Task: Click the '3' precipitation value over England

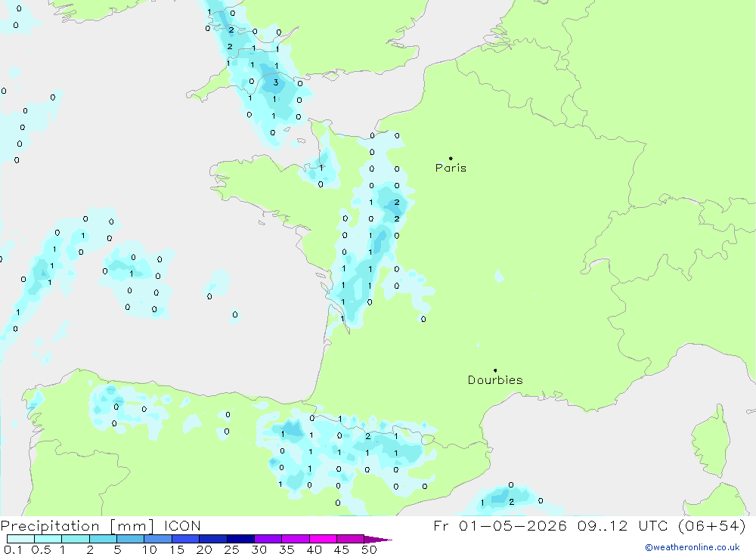Action: pyautogui.click(x=276, y=82)
